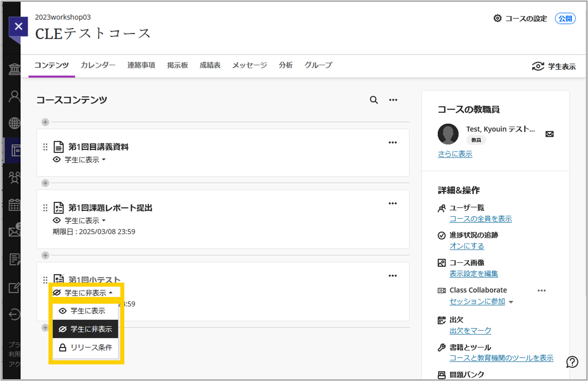Open more options for 第1回目講義資料
This screenshot has width=588, height=381.
click(x=393, y=143)
